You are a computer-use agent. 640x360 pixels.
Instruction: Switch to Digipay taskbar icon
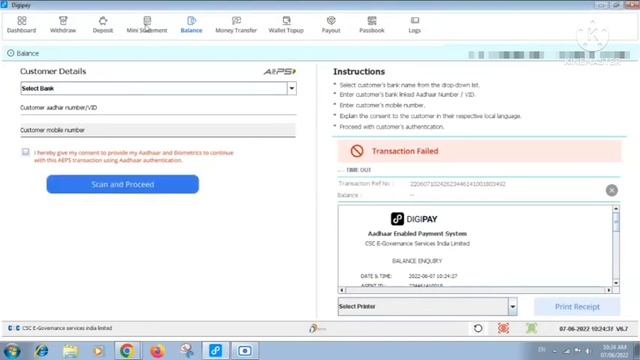(x=216, y=351)
